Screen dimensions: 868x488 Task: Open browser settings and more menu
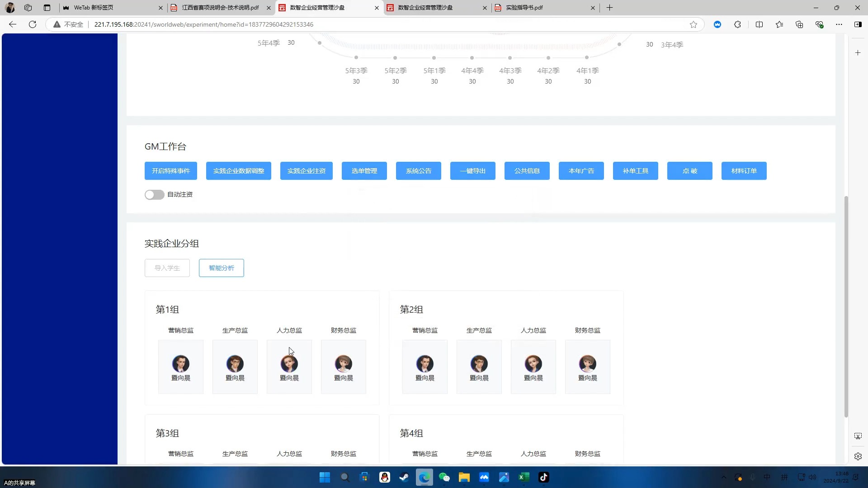(x=839, y=24)
